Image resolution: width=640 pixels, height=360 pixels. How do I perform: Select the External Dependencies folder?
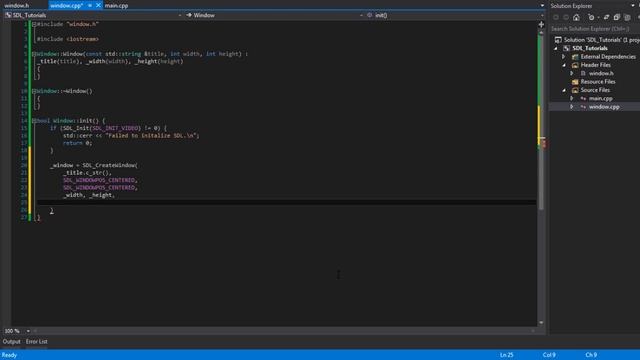point(608,57)
